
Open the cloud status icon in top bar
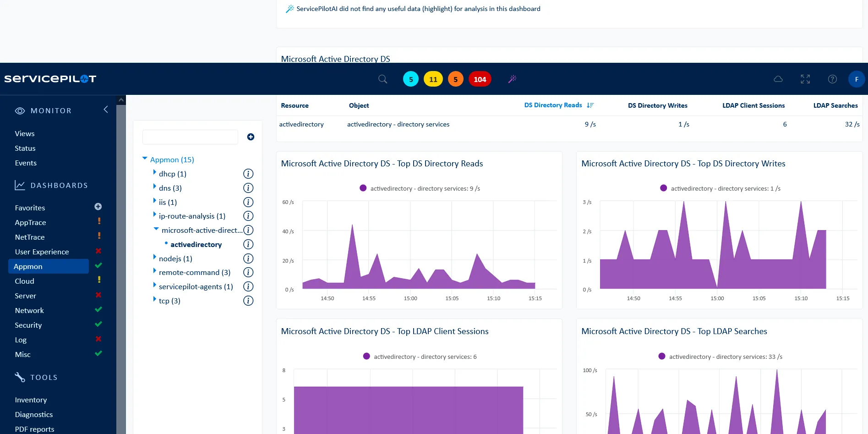tap(778, 79)
